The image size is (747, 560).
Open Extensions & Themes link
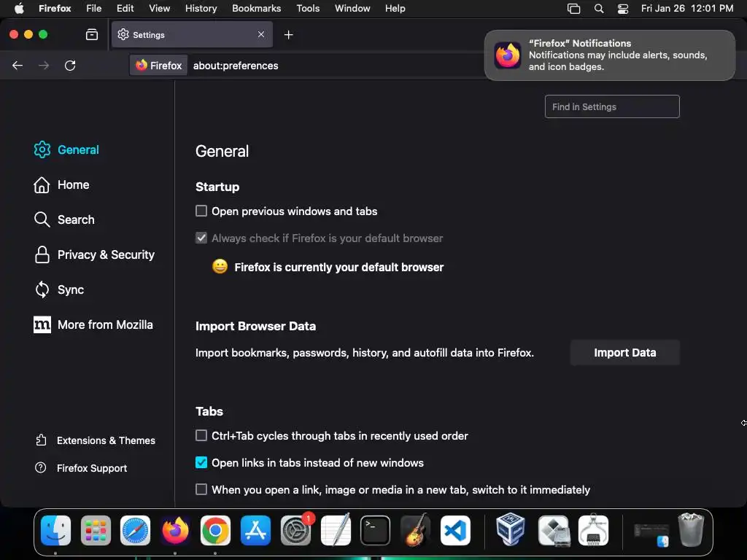pyautogui.click(x=96, y=440)
